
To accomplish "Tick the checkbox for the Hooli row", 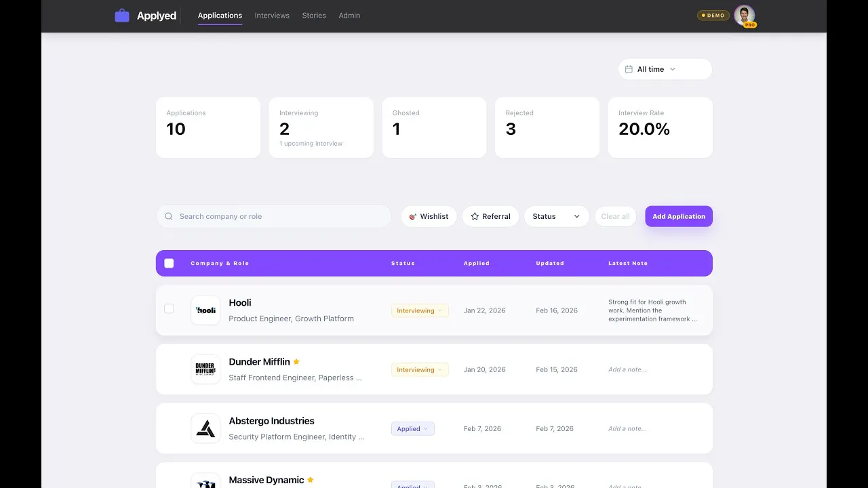I will (x=169, y=308).
